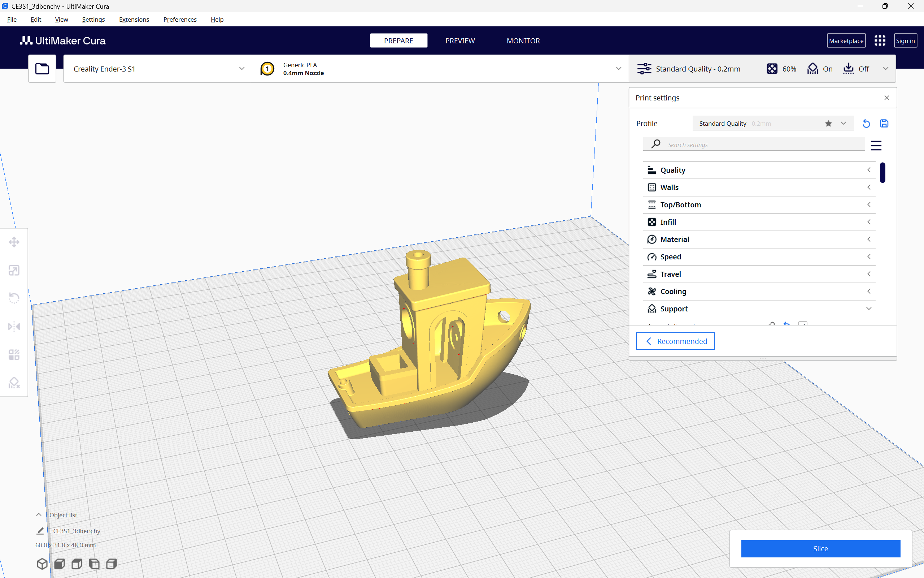Select the Mirror tool in left toolbar
The width and height of the screenshot is (924, 578).
pyautogui.click(x=14, y=327)
